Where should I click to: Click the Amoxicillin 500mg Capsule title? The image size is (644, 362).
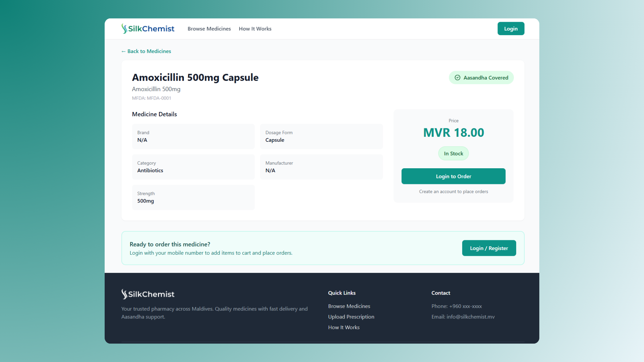click(195, 77)
